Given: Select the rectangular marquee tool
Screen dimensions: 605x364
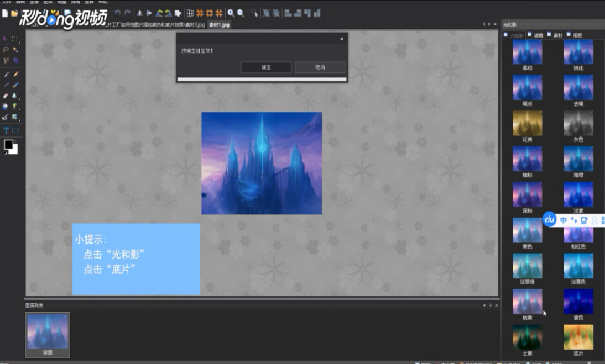Looking at the screenshot, I should (x=15, y=39).
